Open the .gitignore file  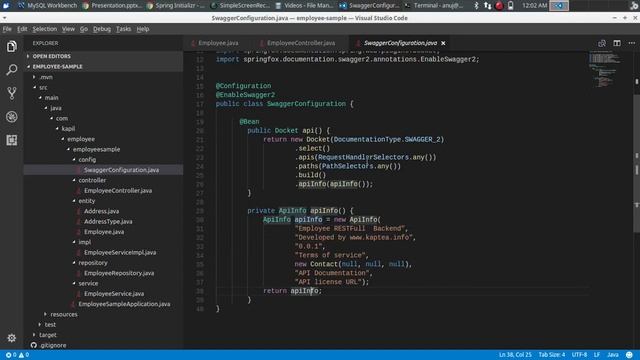tap(53, 345)
